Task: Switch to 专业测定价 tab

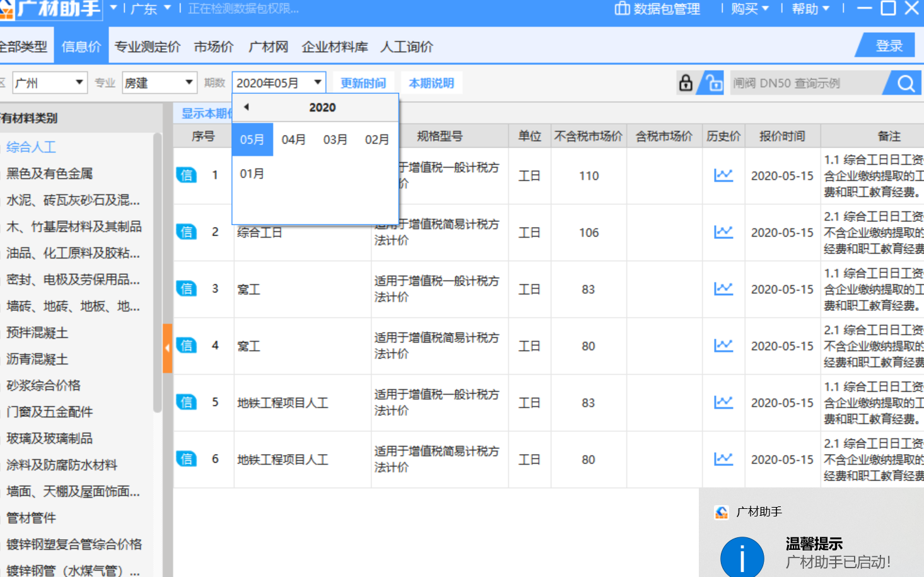Action: click(x=148, y=47)
